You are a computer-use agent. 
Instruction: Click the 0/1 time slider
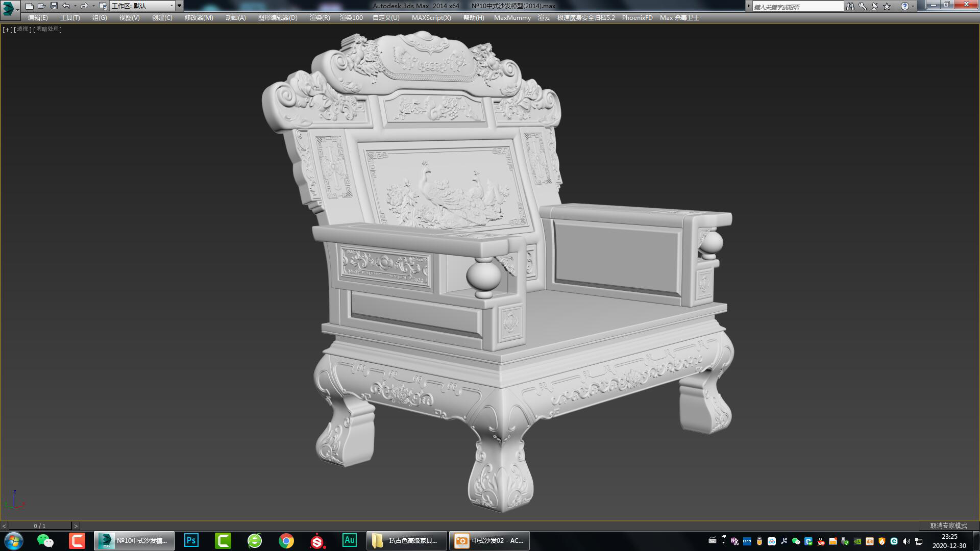click(40, 524)
